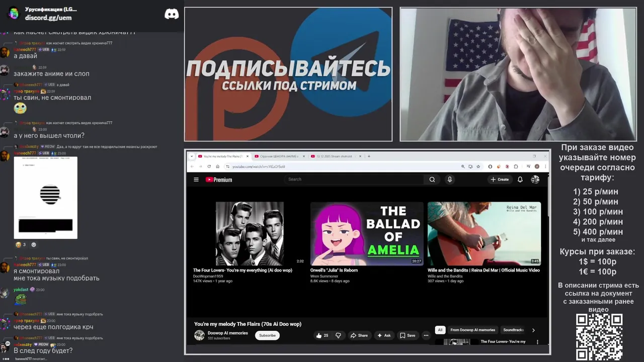This screenshot has height=362, width=644.
Task: Switch to the second browser tab
Action: [x=278, y=156]
